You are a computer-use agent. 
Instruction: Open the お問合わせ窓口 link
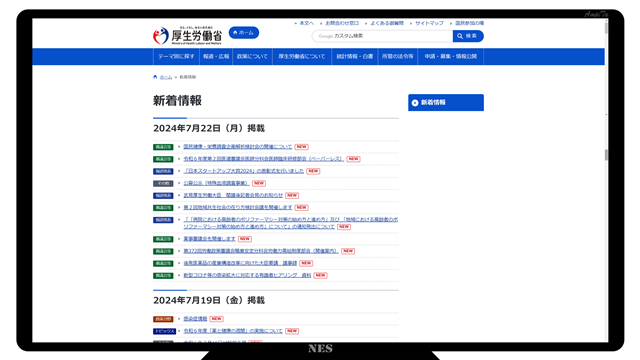click(x=342, y=23)
